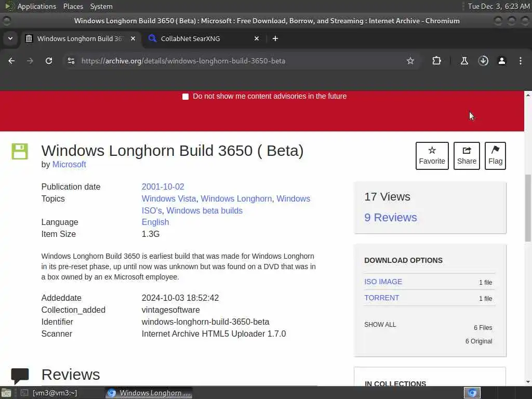Click the clock showing Tue Dec 3
The image size is (532, 399).
[x=499, y=6]
